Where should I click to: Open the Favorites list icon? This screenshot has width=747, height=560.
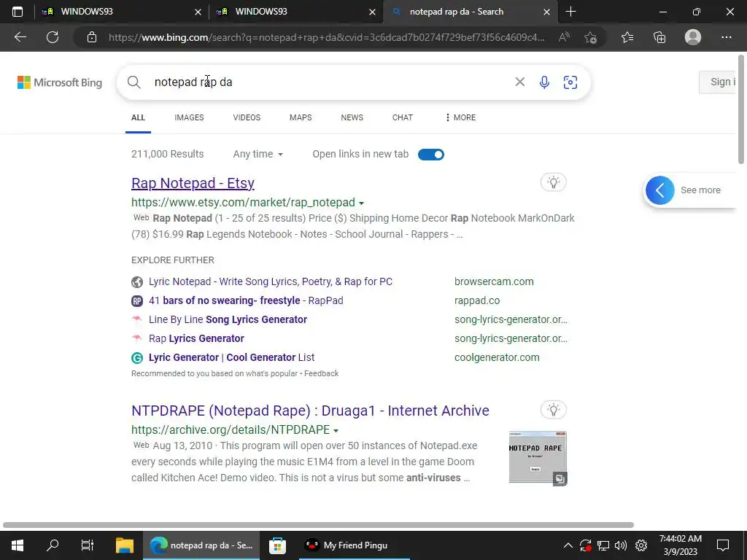click(x=627, y=37)
